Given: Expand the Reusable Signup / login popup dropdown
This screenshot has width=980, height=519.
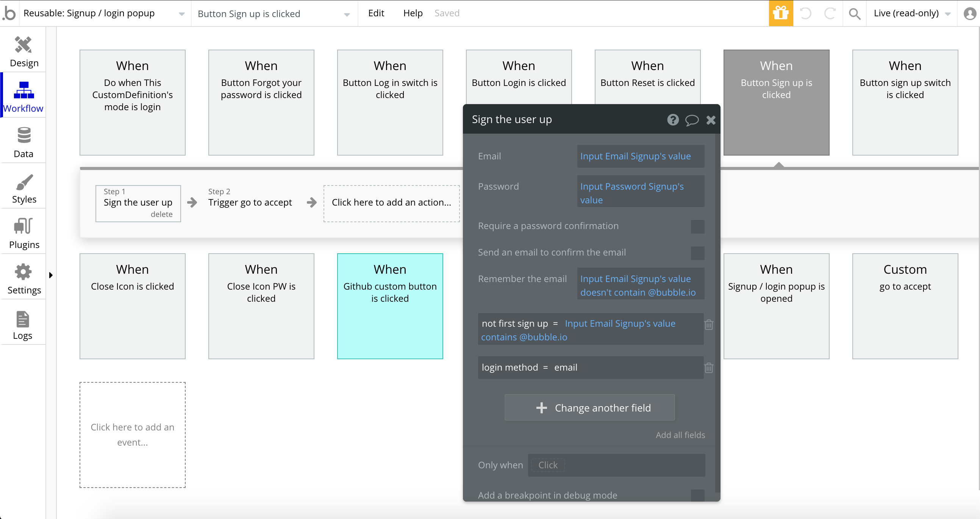Looking at the screenshot, I should click(x=181, y=14).
